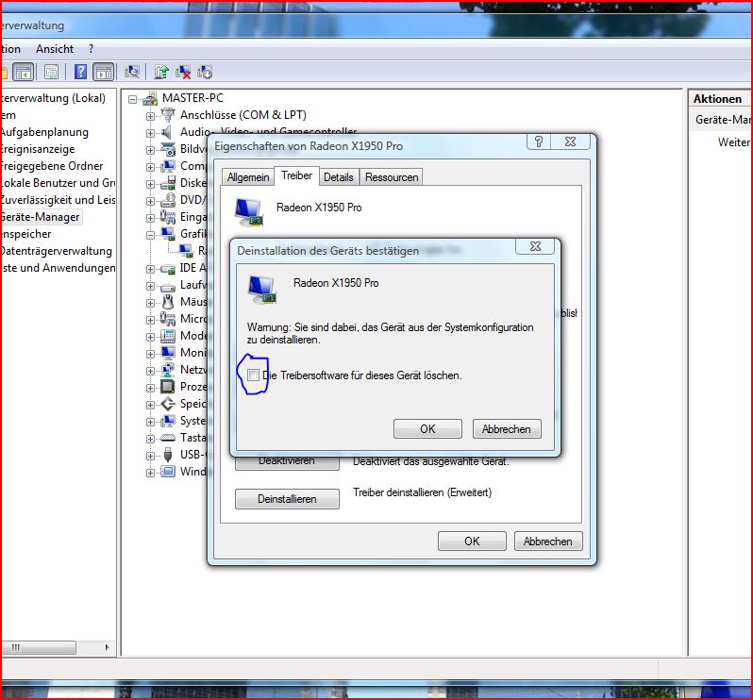The image size is (753, 700).
Task: Click the audio speaker device icon
Action: [x=167, y=132]
